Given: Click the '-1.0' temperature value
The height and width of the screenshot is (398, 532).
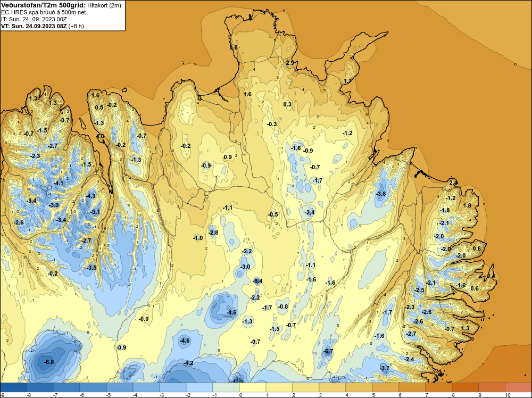Looking at the screenshot, I should (x=198, y=238).
